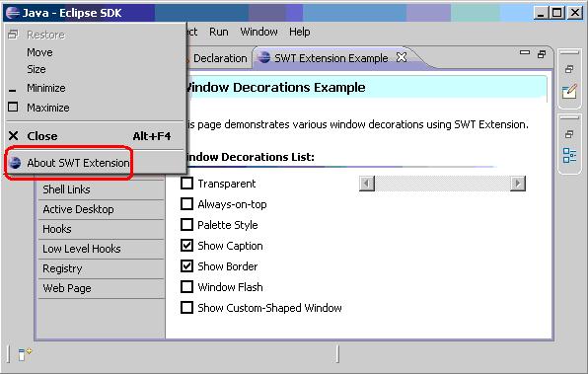Image resolution: width=588 pixels, height=374 pixels.
Task: Check Show Custom-Shaped Window
Action: pyautogui.click(x=186, y=308)
